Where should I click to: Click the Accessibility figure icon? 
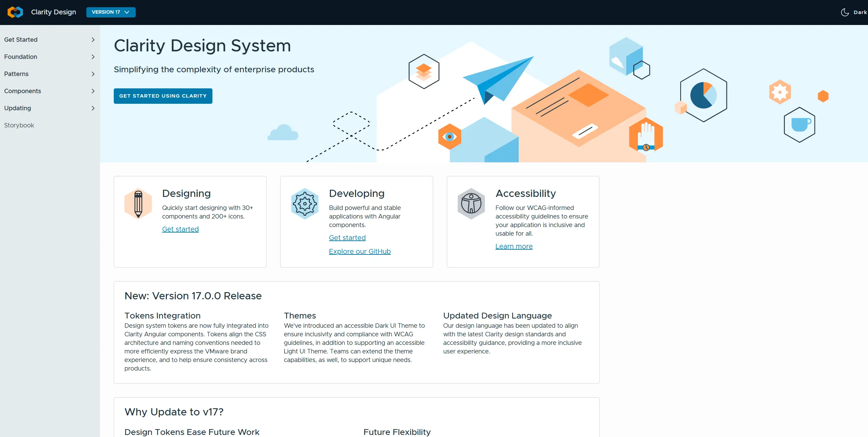(x=471, y=204)
